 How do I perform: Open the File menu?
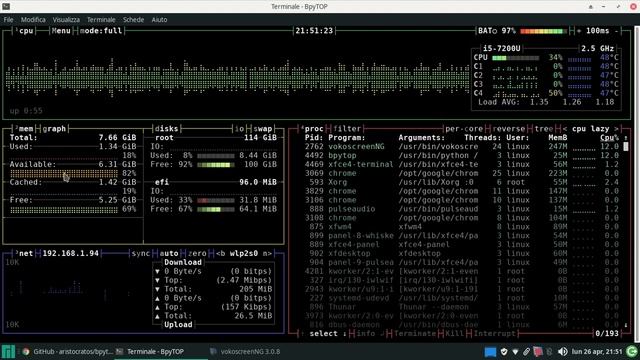(8, 20)
